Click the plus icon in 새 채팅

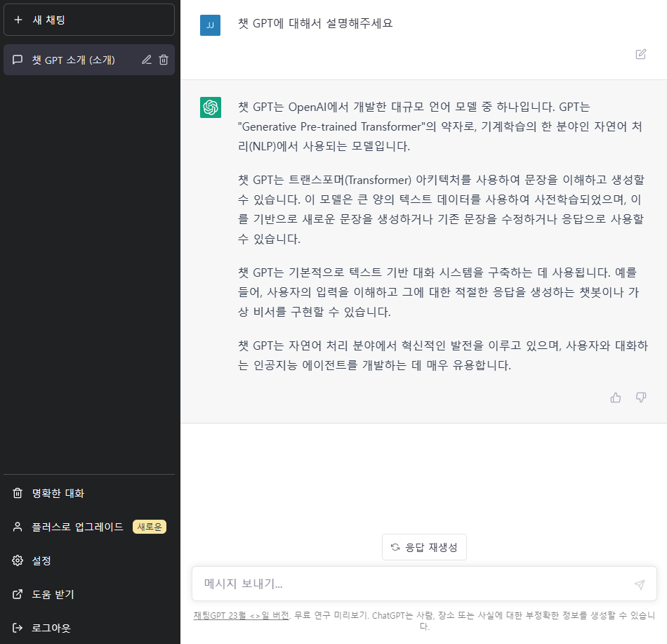[18, 20]
